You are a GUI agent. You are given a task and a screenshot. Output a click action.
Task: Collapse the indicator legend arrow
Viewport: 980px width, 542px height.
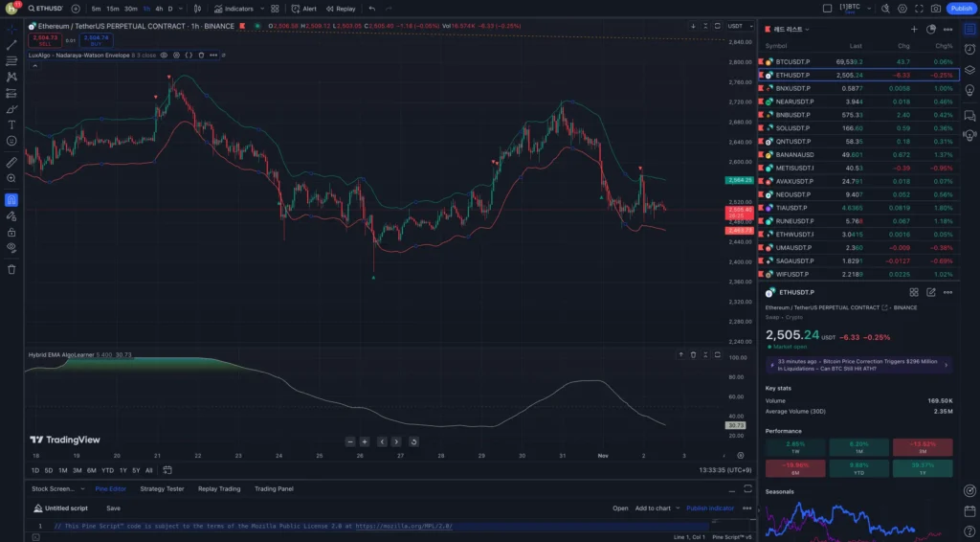coord(35,66)
